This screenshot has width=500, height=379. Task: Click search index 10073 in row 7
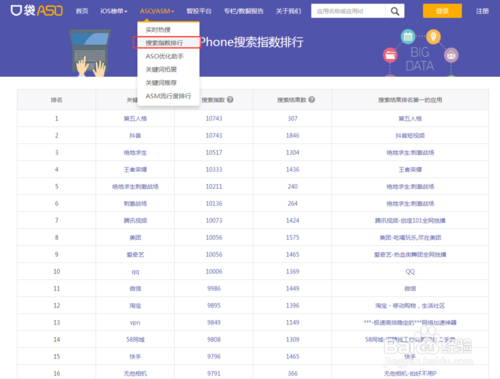pos(214,220)
